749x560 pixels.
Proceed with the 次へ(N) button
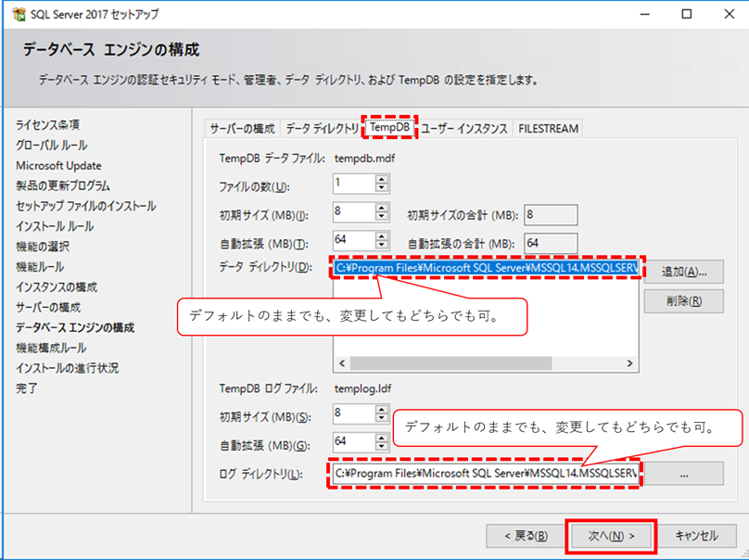point(611,536)
